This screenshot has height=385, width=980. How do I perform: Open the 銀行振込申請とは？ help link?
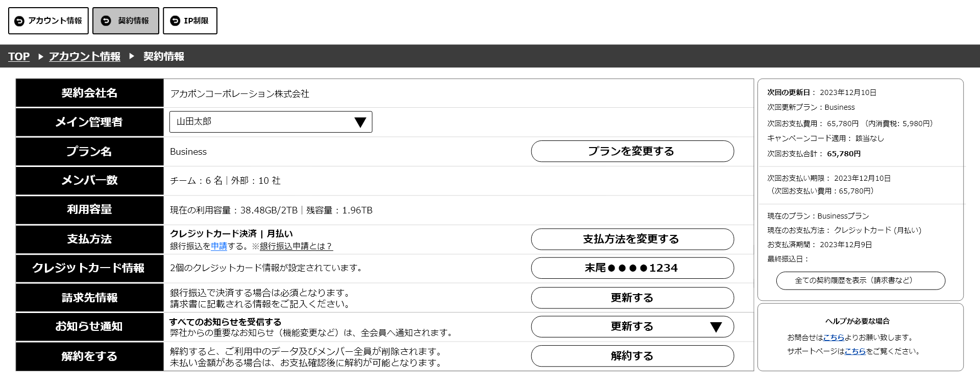tap(296, 246)
